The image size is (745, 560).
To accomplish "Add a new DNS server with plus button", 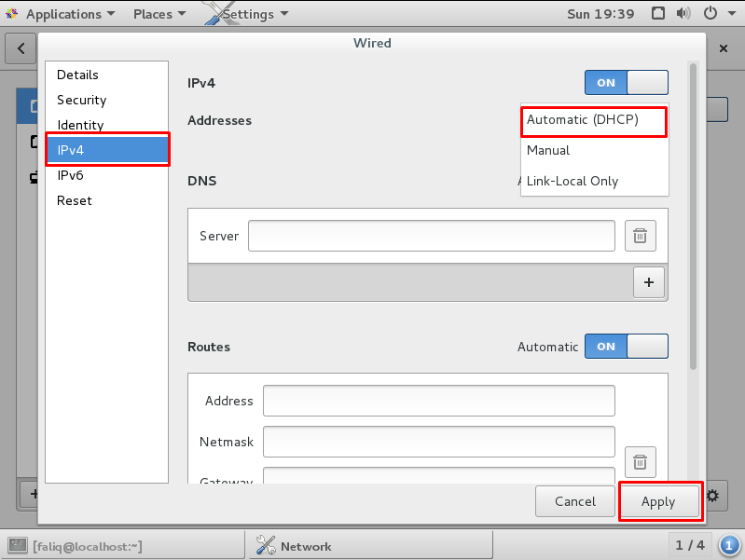I will click(649, 282).
